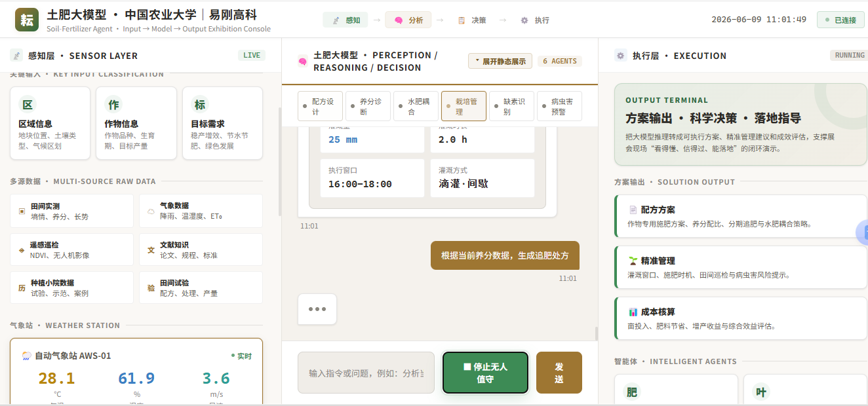This screenshot has height=406, width=868.
Task: Click the typing indicator bubble
Action: click(x=317, y=309)
